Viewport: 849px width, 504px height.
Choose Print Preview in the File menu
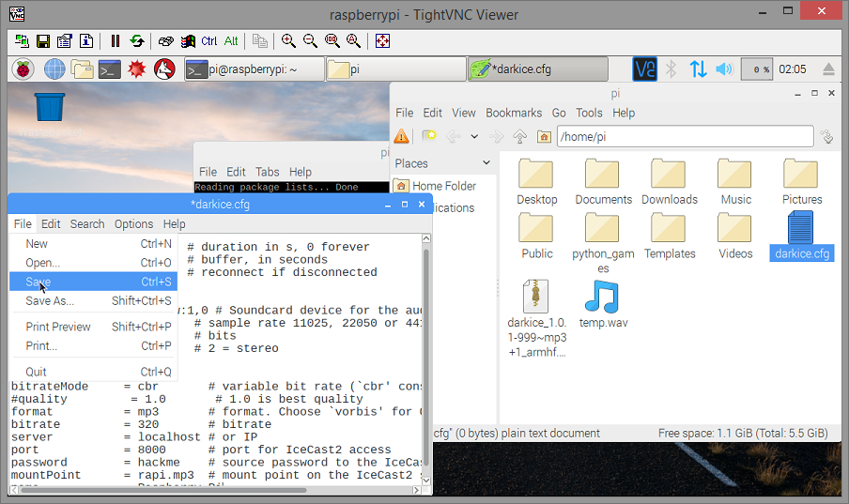pos(93,327)
